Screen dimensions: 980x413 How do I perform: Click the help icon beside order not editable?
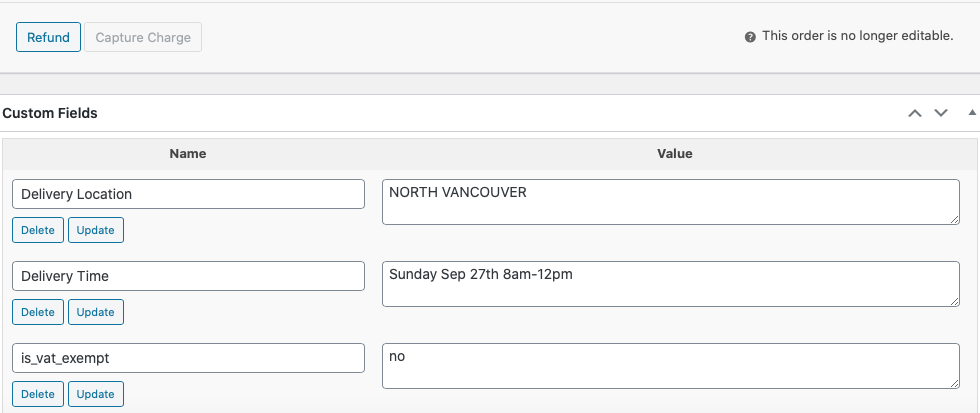[750, 37]
